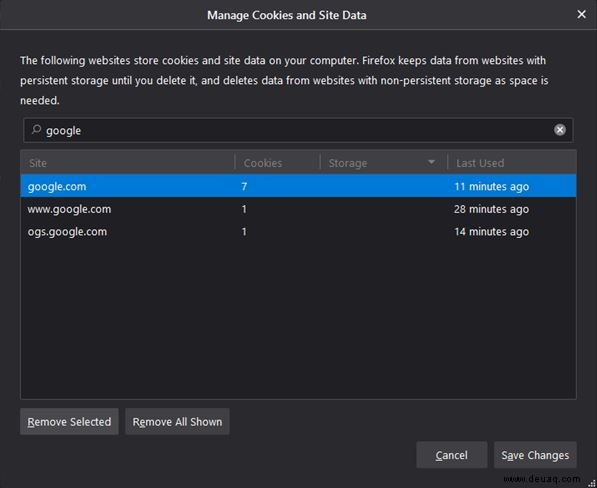597x488 pixels.
Task: Sort the list by the Site column
Action: [128, 163]
